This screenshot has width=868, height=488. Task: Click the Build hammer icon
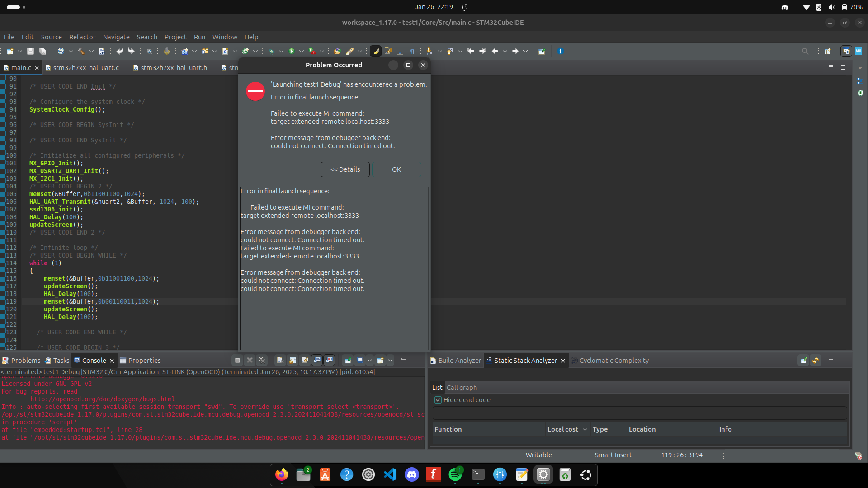[81, 51]
